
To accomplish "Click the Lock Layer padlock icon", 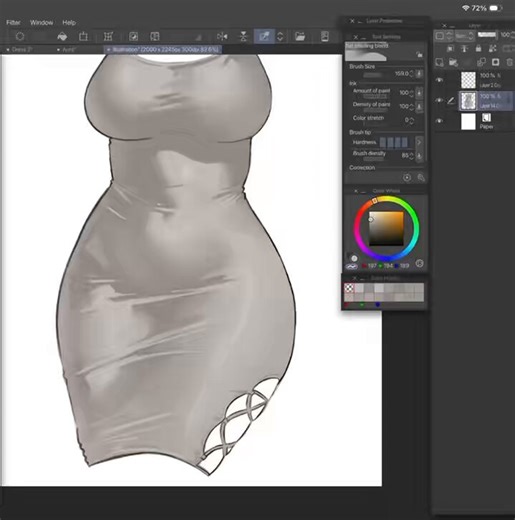I will click(478, 49).
